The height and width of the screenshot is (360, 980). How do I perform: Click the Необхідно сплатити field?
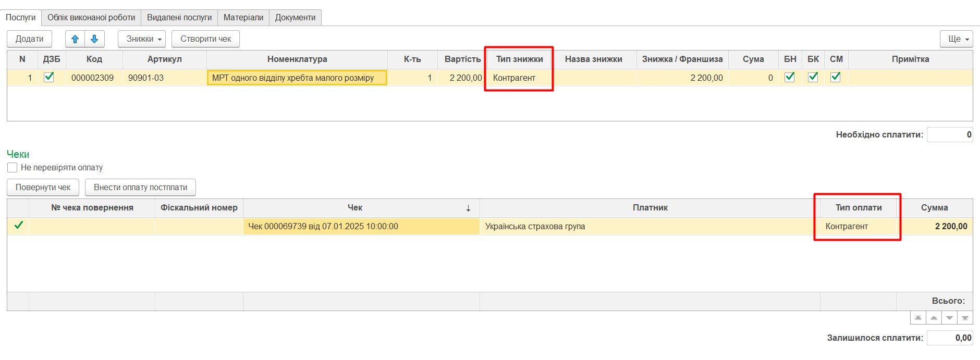pos(949,134)
